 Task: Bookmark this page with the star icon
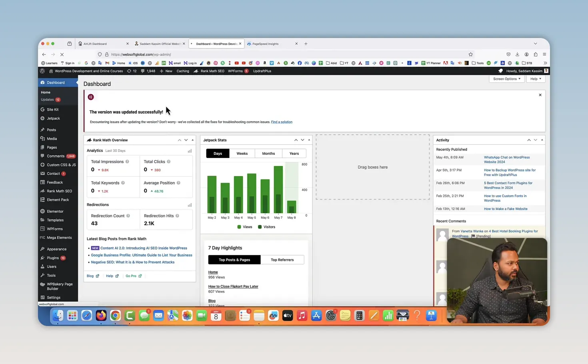pyautogui.click(x=470, y=54)
